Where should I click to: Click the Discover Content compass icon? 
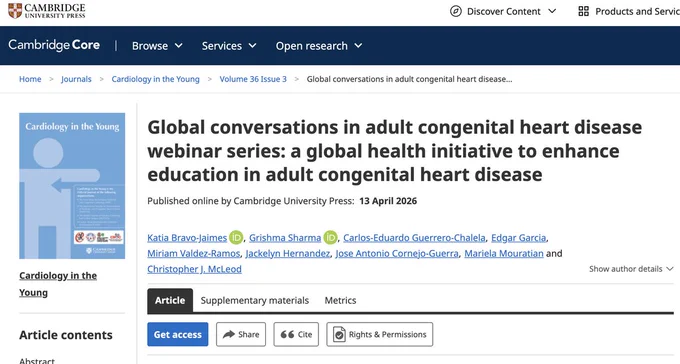[455, 11]
